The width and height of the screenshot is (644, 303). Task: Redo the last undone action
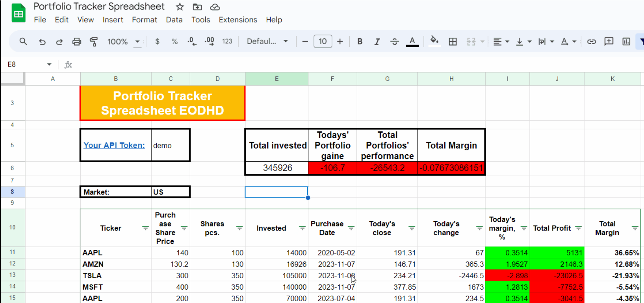click(x=59, y=41)
